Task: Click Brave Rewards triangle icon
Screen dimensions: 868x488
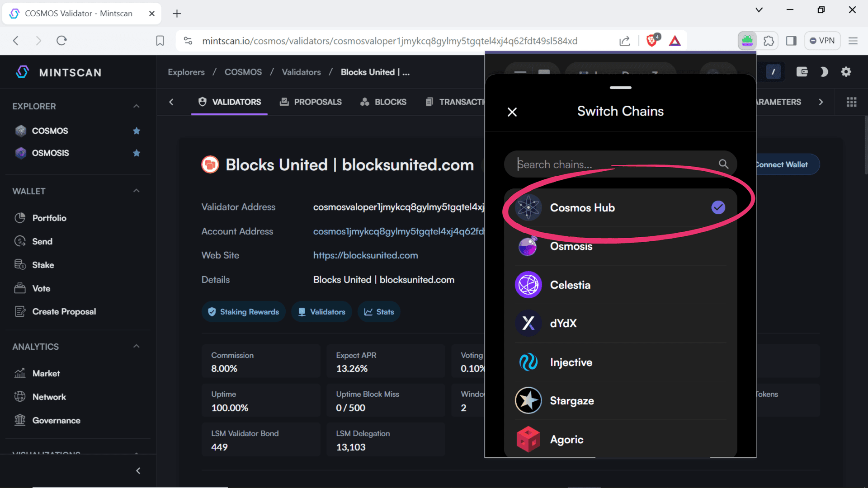Action: [675, 41]
